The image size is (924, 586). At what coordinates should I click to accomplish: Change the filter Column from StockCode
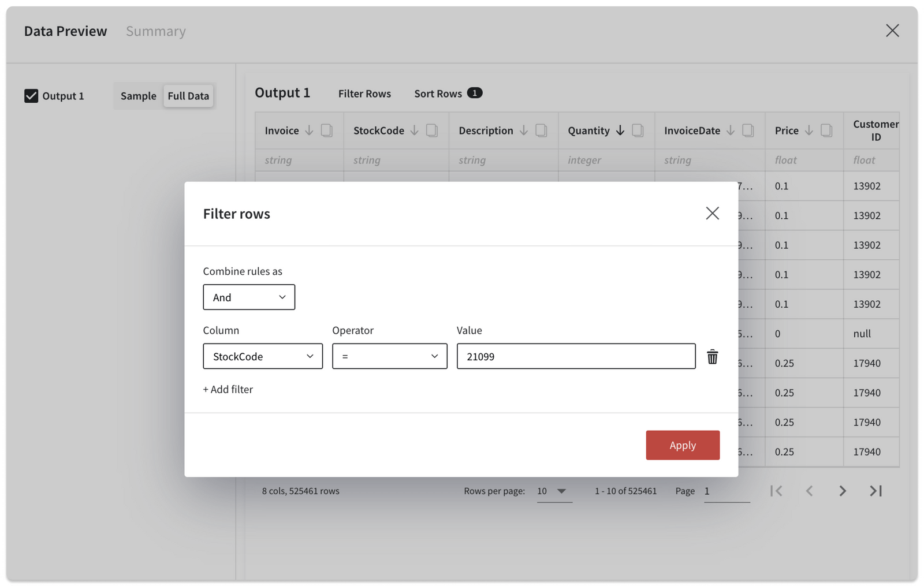point(262,356)
